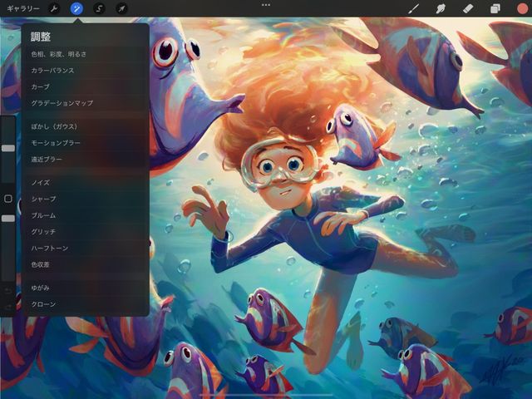Choose シャープ sharpen filter
The image size is (532, 399).
(x=86, y=199)
